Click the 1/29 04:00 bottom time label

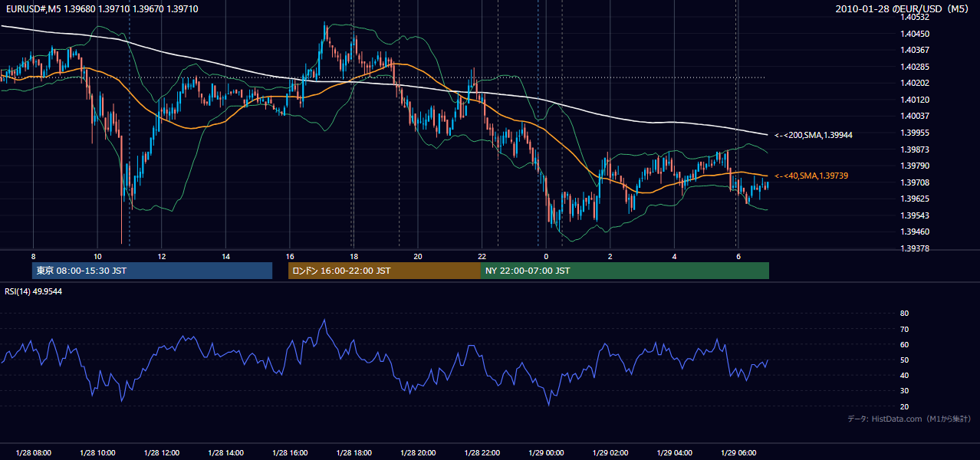click(x=674, y=453)
